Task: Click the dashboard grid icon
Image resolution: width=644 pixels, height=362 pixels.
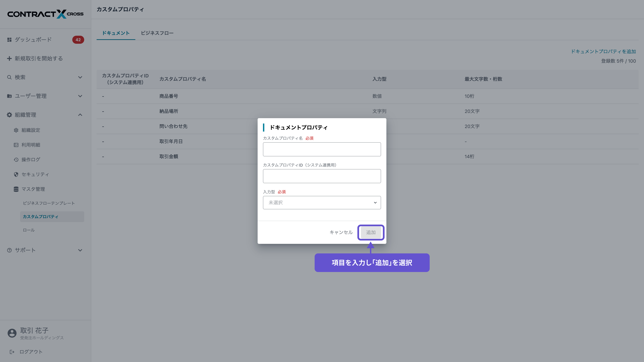Action: [x=10, y=40]
